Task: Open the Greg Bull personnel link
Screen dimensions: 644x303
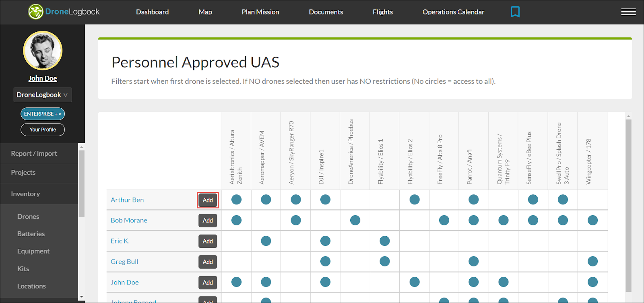Action: tap(124, 262)
